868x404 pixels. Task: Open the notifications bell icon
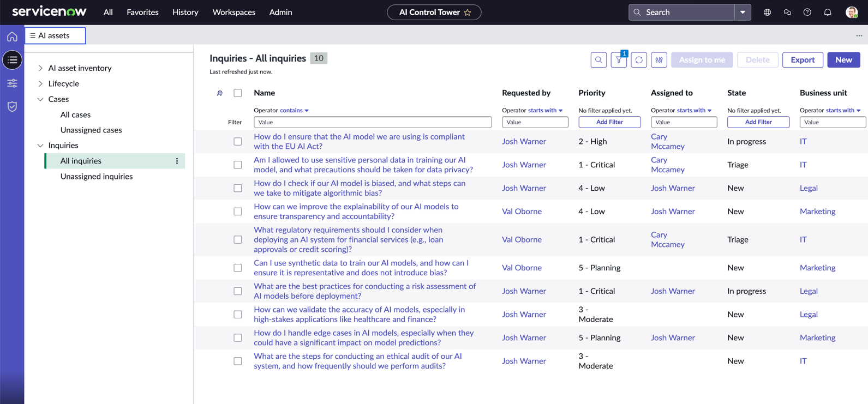pos(828,12)
